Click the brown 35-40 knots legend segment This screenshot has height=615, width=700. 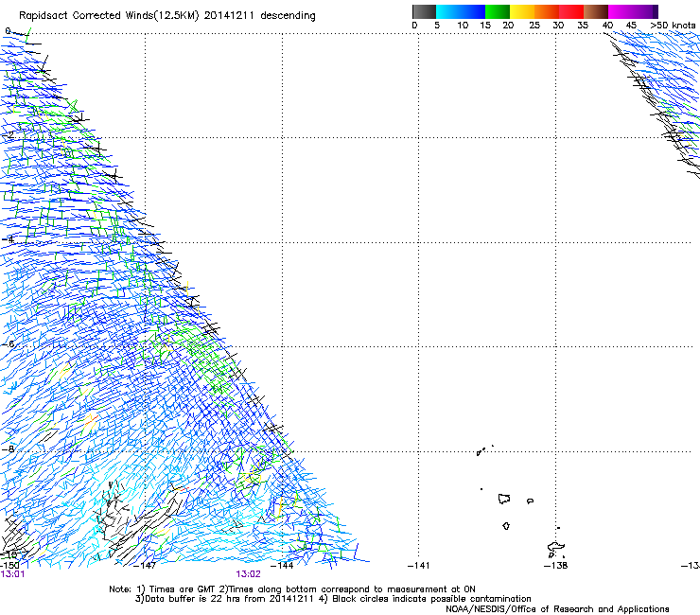[x=596, y=11]
